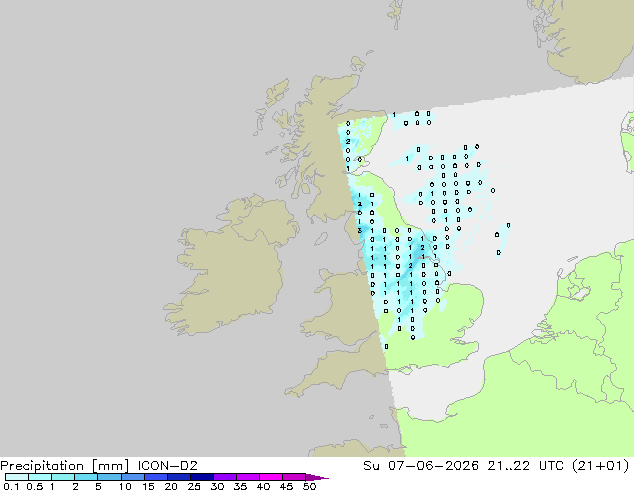
Task: Click the legend value '10'
Action: click(x=125, y=486)
